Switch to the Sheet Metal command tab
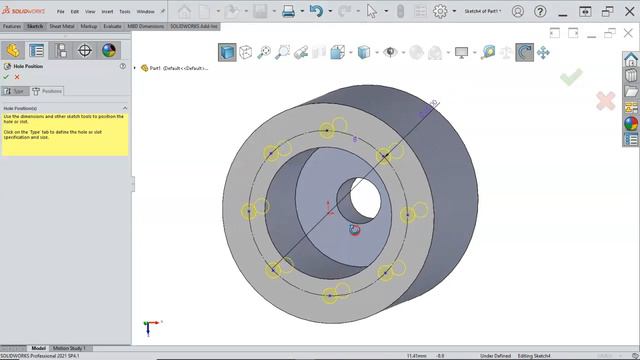The height and width of the screenshot is (360, 640). point(62,27)
